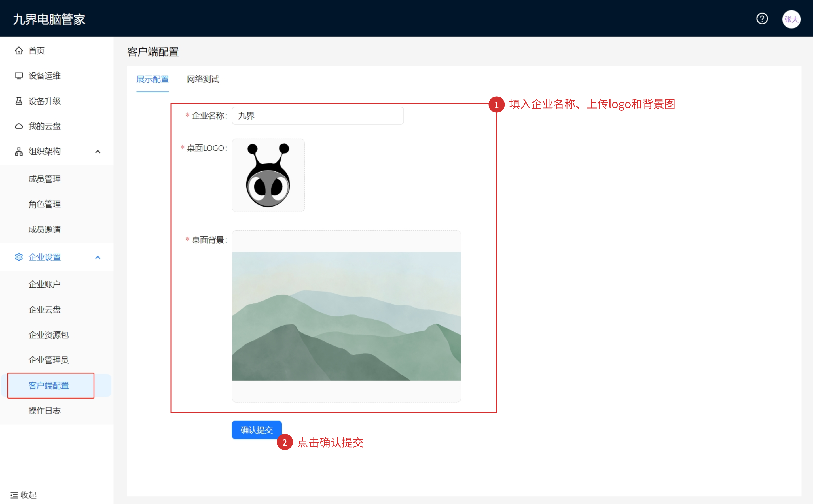Switch to the 展示配置 tab
The height and width of the screenshot is (504, 813).
pos(153,79)
